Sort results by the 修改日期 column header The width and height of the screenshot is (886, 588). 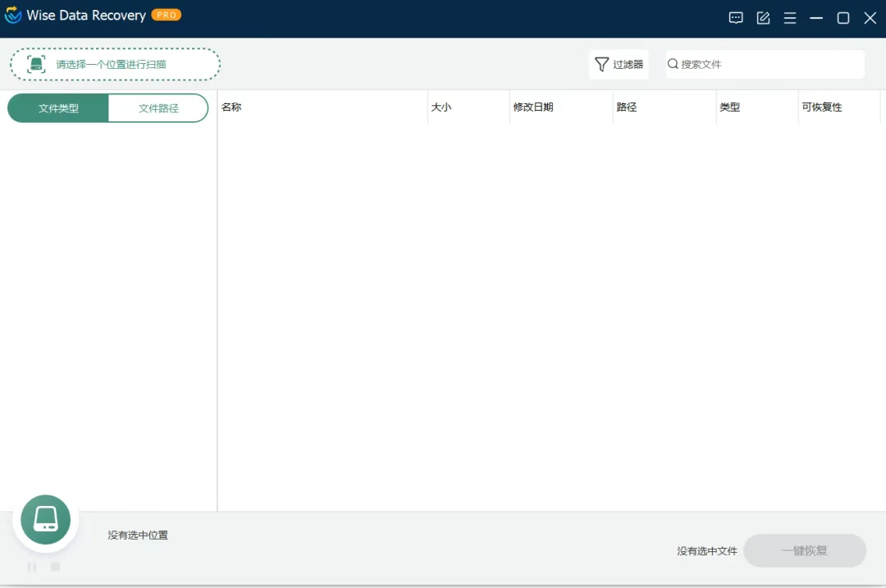pyautogui.click(x=533, y=107)
